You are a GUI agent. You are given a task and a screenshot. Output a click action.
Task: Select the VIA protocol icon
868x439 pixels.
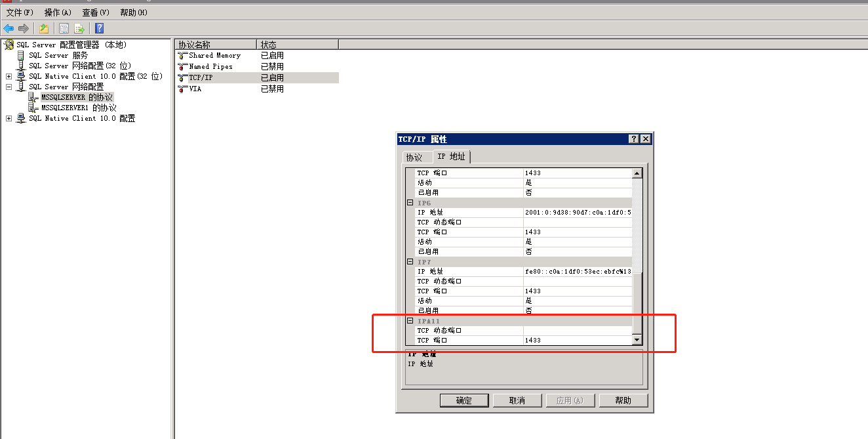pos(183,89)
